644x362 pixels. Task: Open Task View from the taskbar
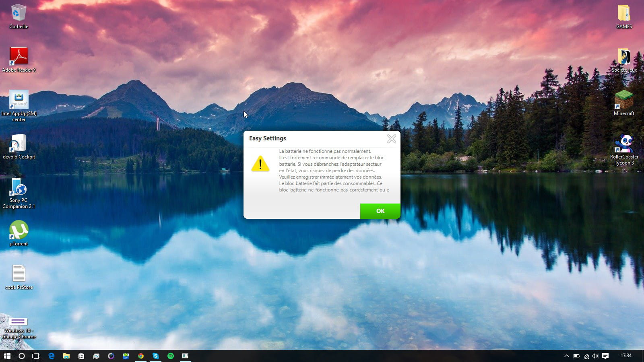click(36, 356)
